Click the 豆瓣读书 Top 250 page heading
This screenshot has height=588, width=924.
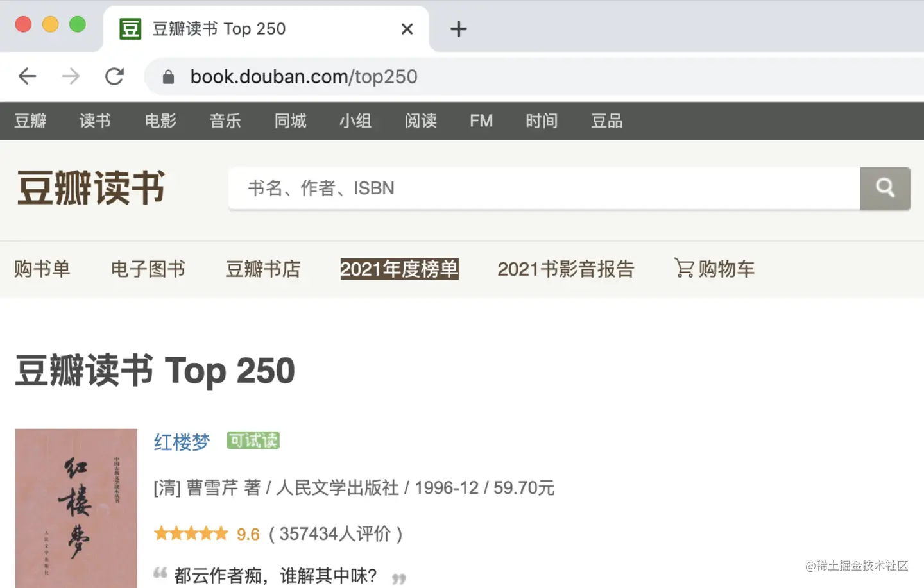click(155, 371)
